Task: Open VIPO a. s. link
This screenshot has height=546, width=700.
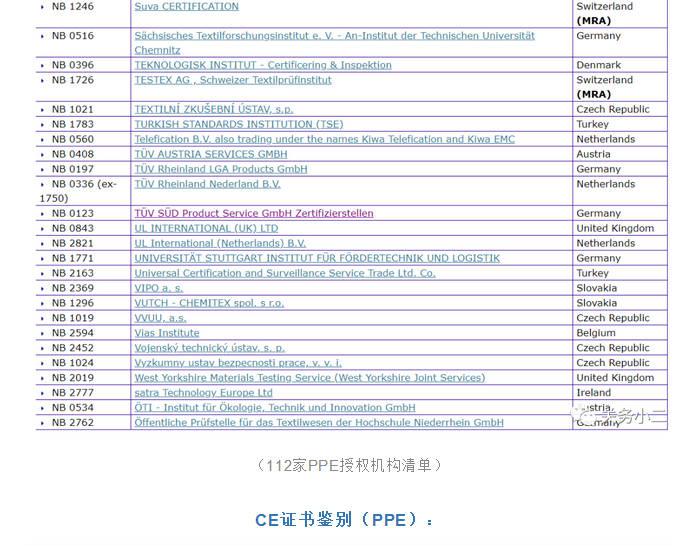Action: click(x=159, y=288)
